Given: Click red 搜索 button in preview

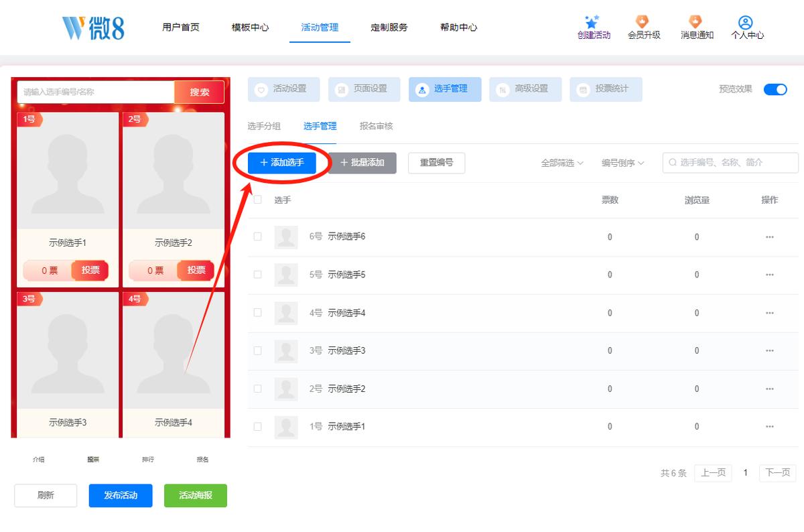Looking at the screenshot, I should click(x=199, y=92).
